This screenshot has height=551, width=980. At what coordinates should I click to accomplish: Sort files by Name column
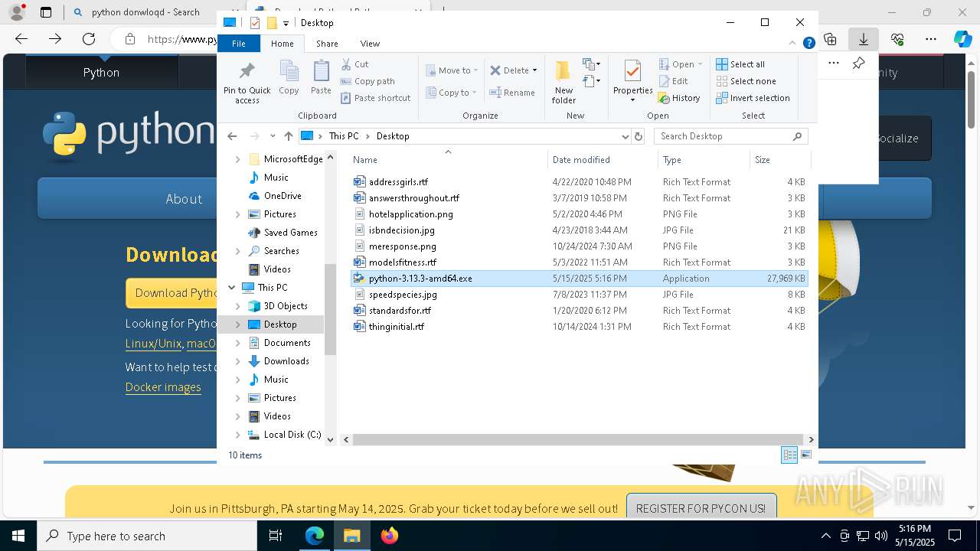point(448,159)
